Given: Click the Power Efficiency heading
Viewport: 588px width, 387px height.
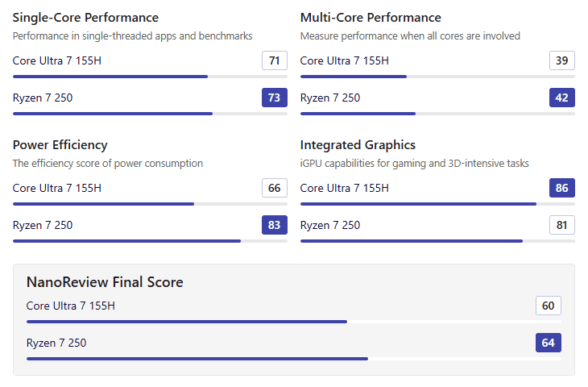Looking at the screenshot, I should point(60,144).
